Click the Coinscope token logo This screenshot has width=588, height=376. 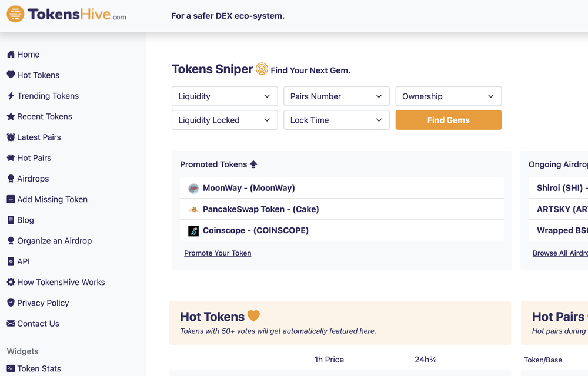[193, 231]
